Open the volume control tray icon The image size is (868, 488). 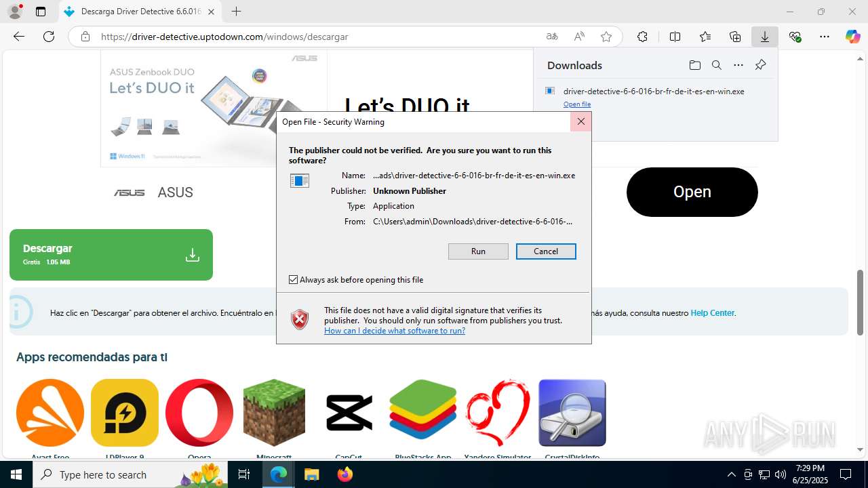[781, 474]
